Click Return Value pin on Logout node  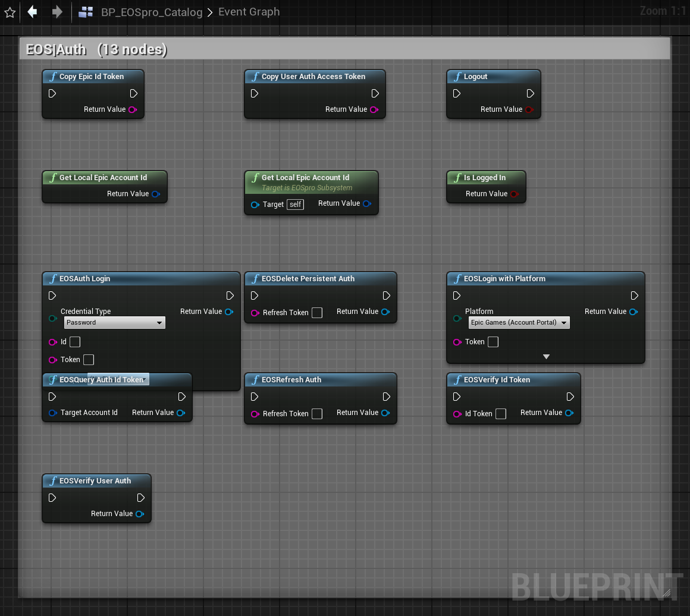coord(529,109)
